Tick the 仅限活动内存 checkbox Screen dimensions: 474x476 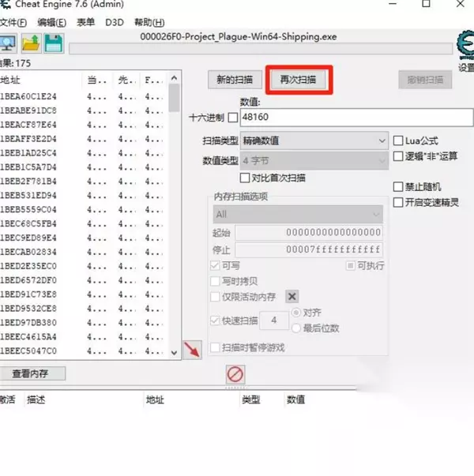[215, 297]
